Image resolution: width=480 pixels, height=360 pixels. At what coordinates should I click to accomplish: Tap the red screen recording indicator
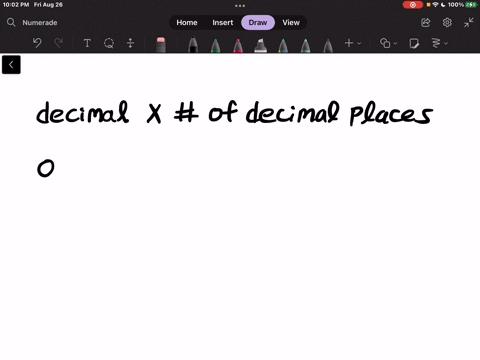(x=413, y=5)
